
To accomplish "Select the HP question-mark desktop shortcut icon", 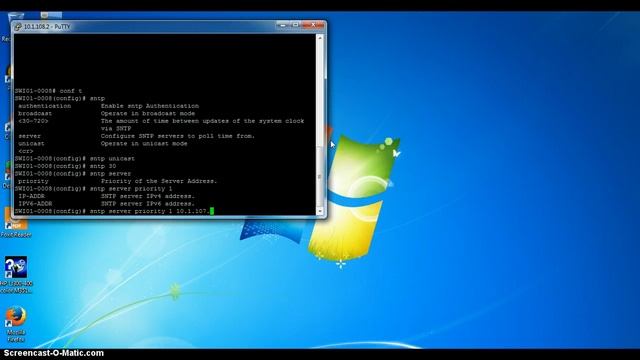I will point(16,267).
